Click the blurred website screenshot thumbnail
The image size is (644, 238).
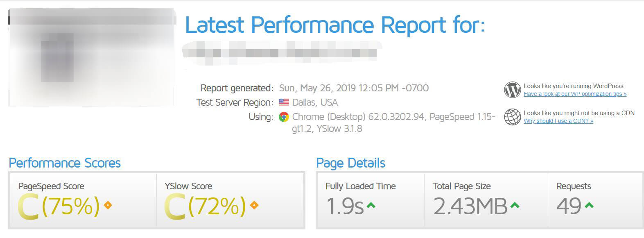click(92, 57)
